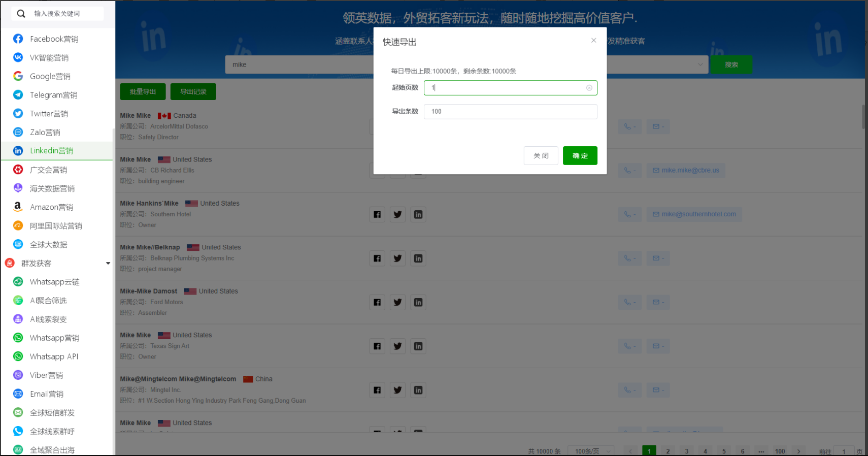This screenshot has width=868, height=456.
Task: Open Twitter icon for Mike Hankins`Mike
Action: click(397, 214)
